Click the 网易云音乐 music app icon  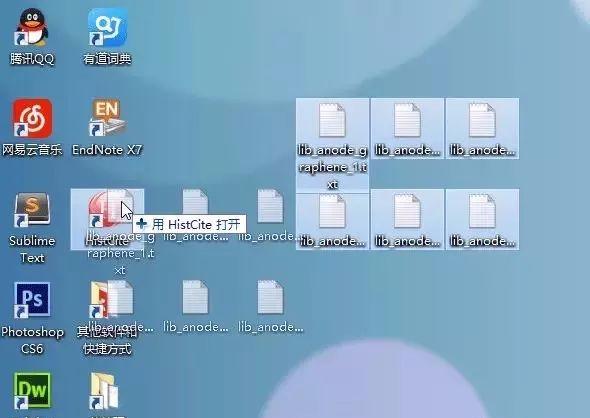click(32, 118)
